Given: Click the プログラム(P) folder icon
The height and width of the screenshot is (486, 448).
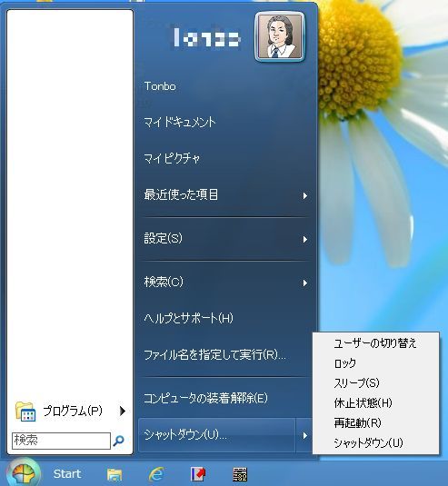Looking at the screenshot, I should point(25,411).
